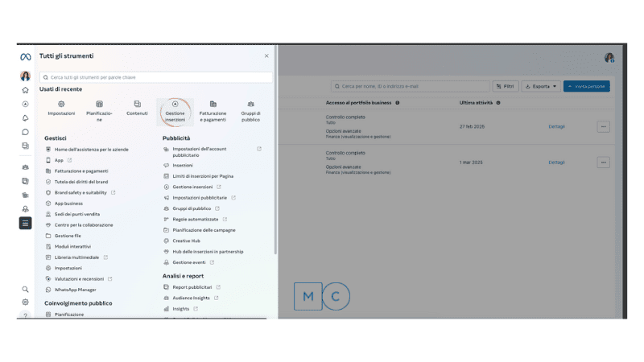Open Dettagli link for the 27 feb row
Viewport: 644px width, 362px height.
tap(556, 126)
